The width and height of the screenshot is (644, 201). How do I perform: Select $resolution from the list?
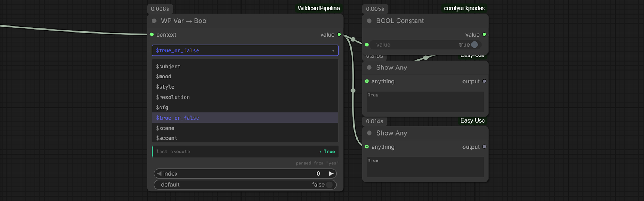click(x=245, y=97)
